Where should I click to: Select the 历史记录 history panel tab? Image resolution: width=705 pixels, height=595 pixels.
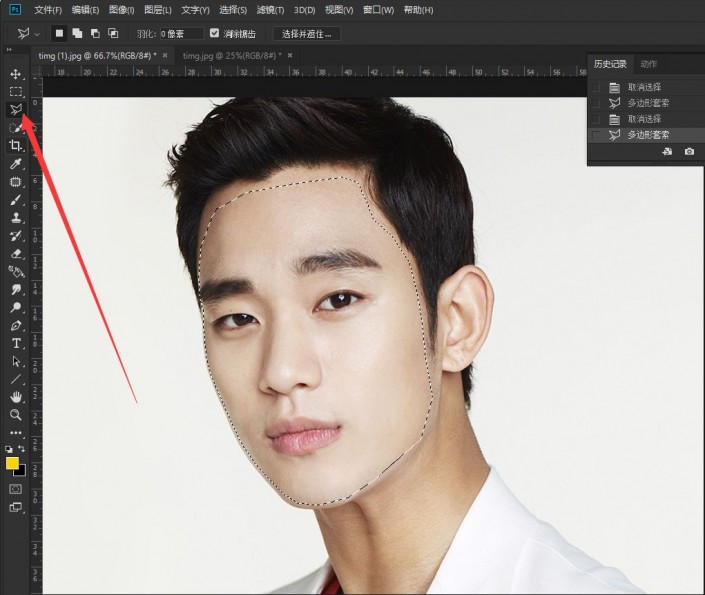(x=610, y=64)
